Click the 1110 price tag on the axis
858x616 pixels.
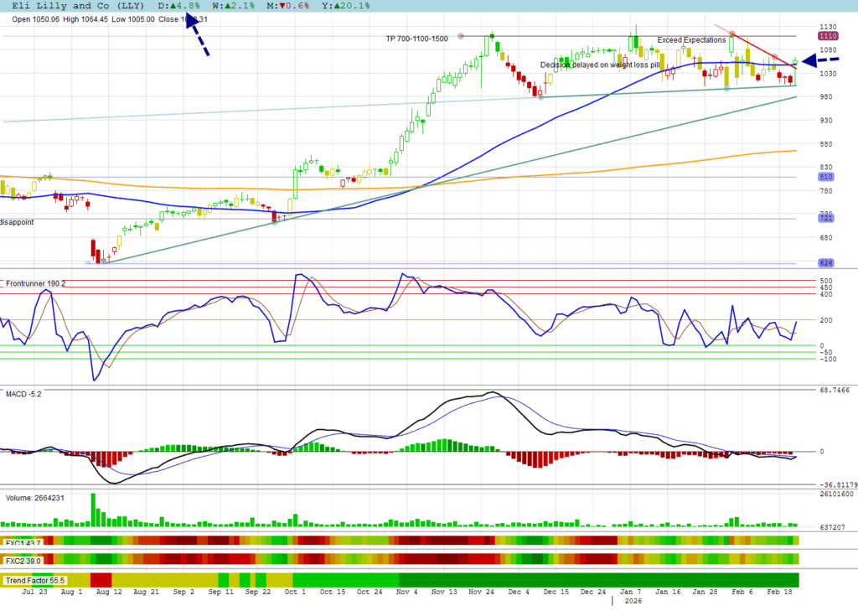[829, 36]
